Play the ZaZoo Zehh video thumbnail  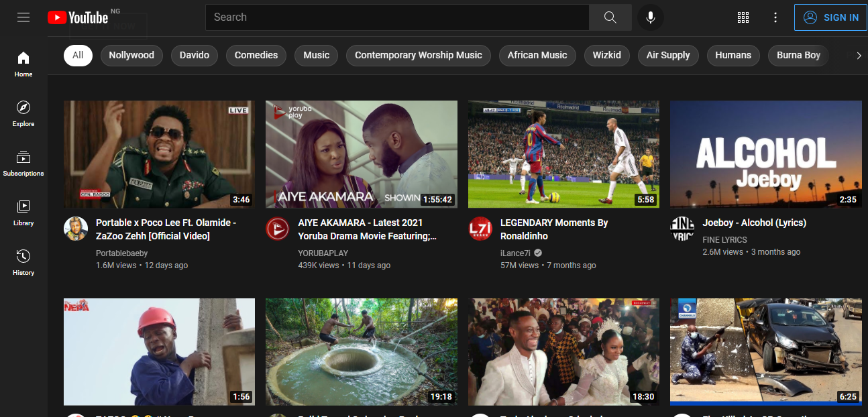pos(160,154)
